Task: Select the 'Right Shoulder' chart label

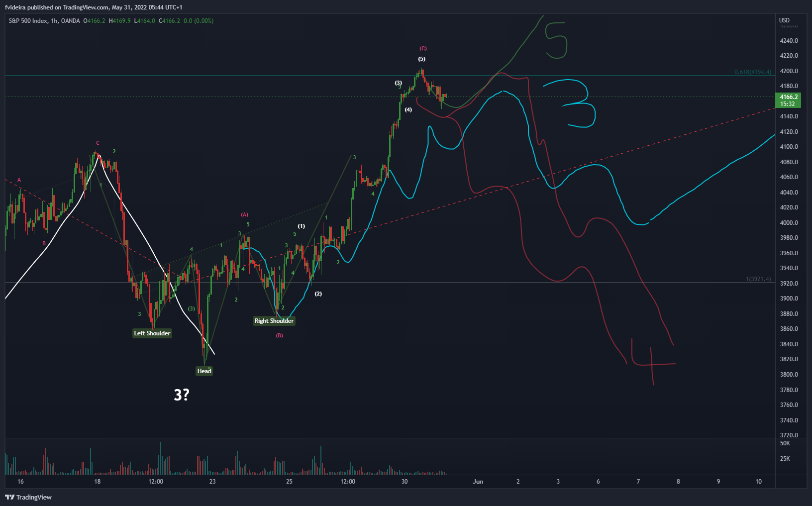Action: 274,321
